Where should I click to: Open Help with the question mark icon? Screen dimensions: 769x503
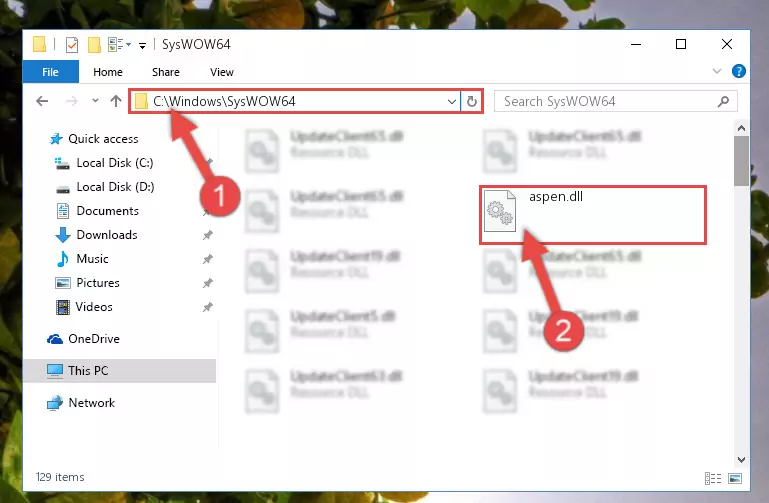[739, 71]
